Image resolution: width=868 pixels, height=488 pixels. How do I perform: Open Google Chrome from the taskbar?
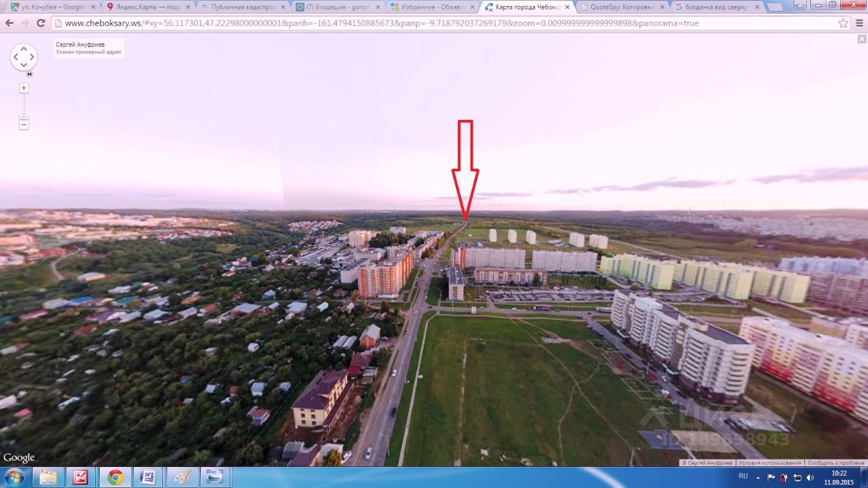click(x=115, y=477)
